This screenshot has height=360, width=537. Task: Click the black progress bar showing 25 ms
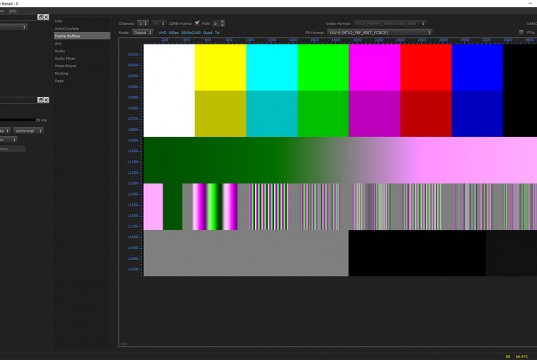click(17, 120)
